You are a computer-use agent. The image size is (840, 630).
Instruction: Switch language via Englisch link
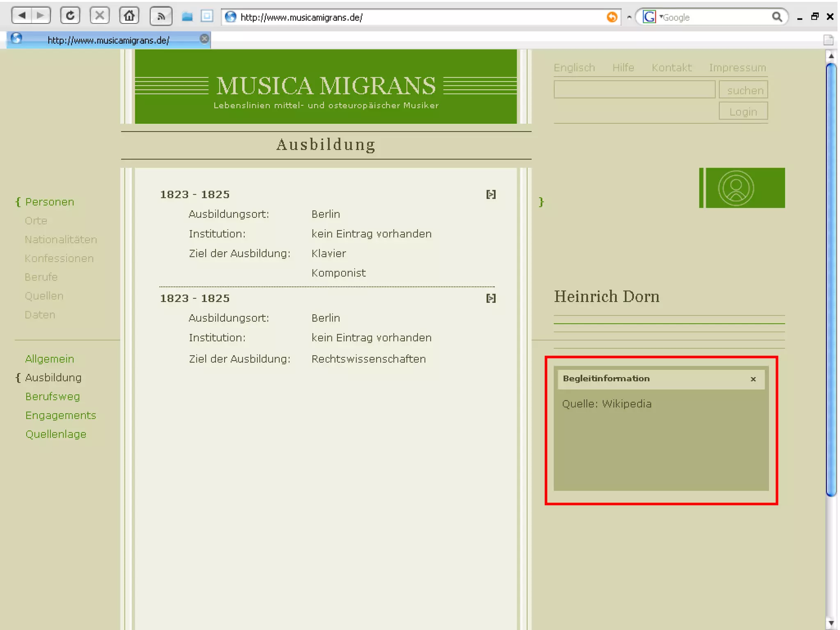[574, 68]
